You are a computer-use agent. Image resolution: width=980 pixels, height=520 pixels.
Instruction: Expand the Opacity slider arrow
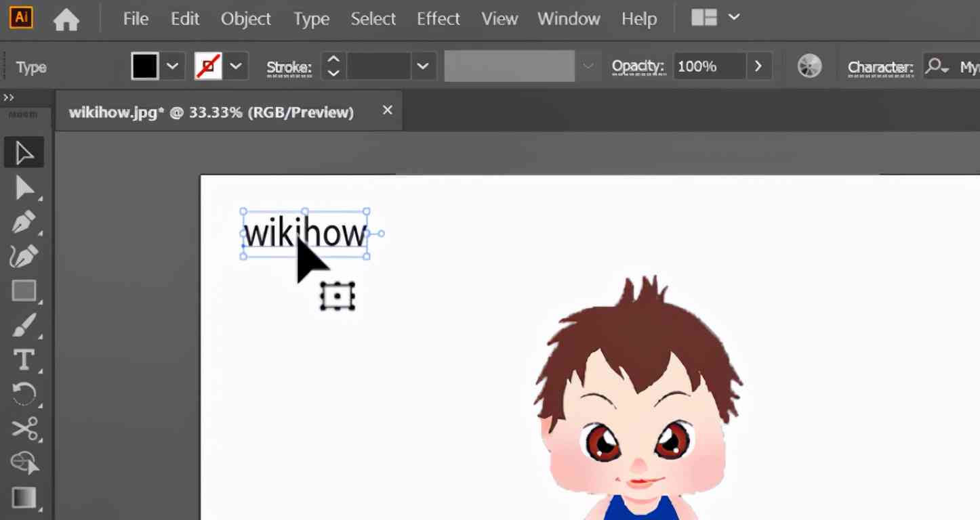click(758, 66)
